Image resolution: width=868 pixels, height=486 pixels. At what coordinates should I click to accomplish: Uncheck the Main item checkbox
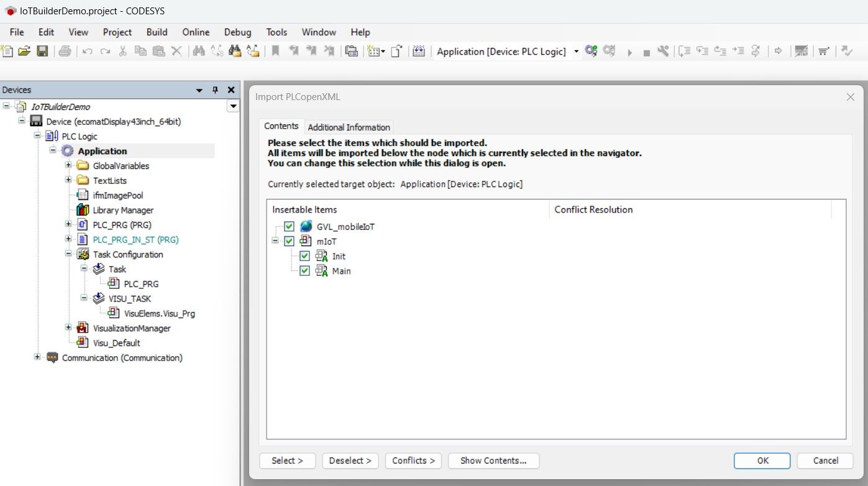pos(304,271)
